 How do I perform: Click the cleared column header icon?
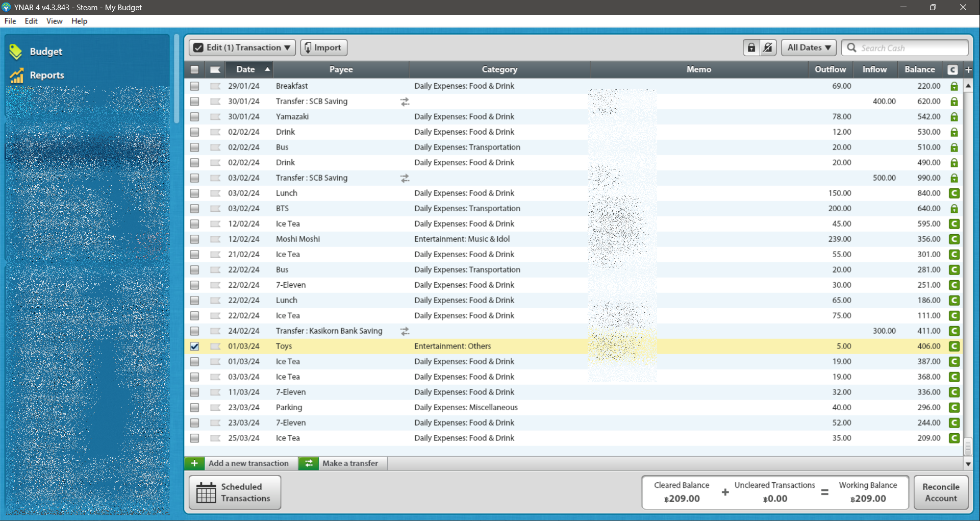pyautogui.click(x=952, y=70)
